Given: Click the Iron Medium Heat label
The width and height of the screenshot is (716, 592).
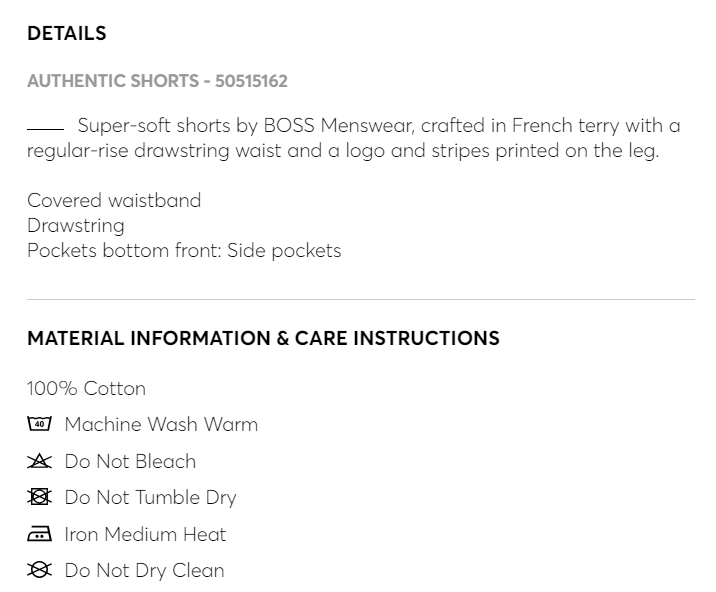Looking at the screenshot, I should 145,534.
